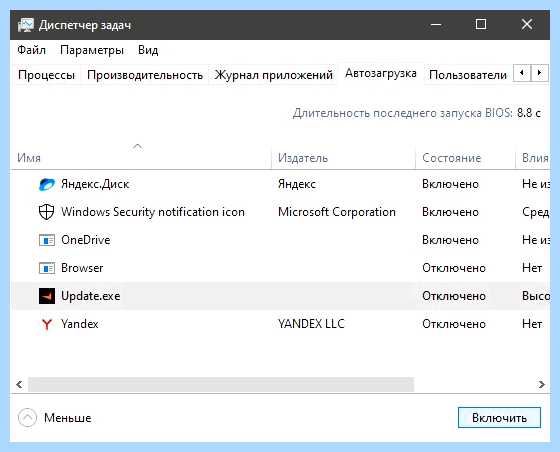560x452 pixels.
Task: Click the Browser row icon
Action: coord(47,268)
